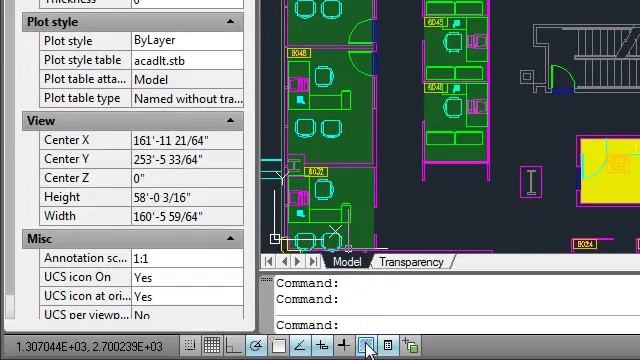This screenshot has width=640, height=360.
Task: Switch to the Model tab
Action: pyautogui.click(x=347, y=262)
